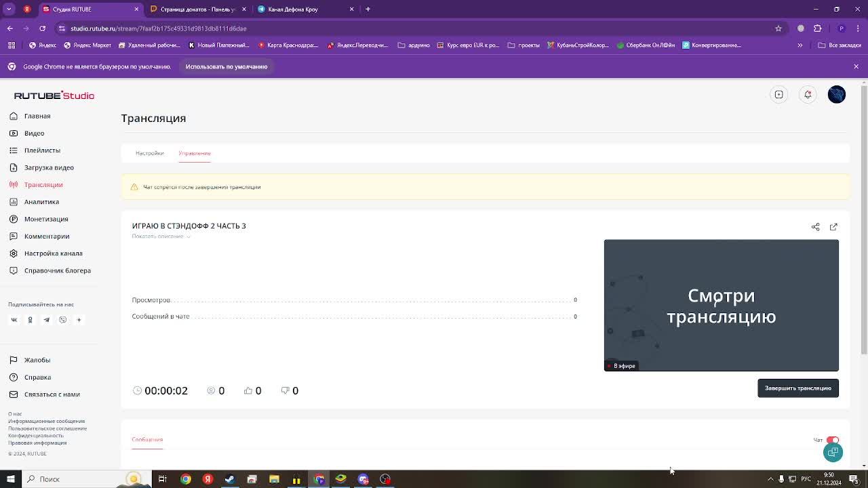
Task: Reload the page
Action: click(42, 28)
